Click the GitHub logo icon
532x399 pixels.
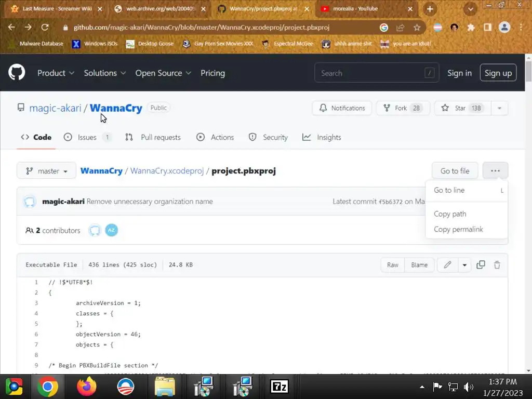point(17,72)
